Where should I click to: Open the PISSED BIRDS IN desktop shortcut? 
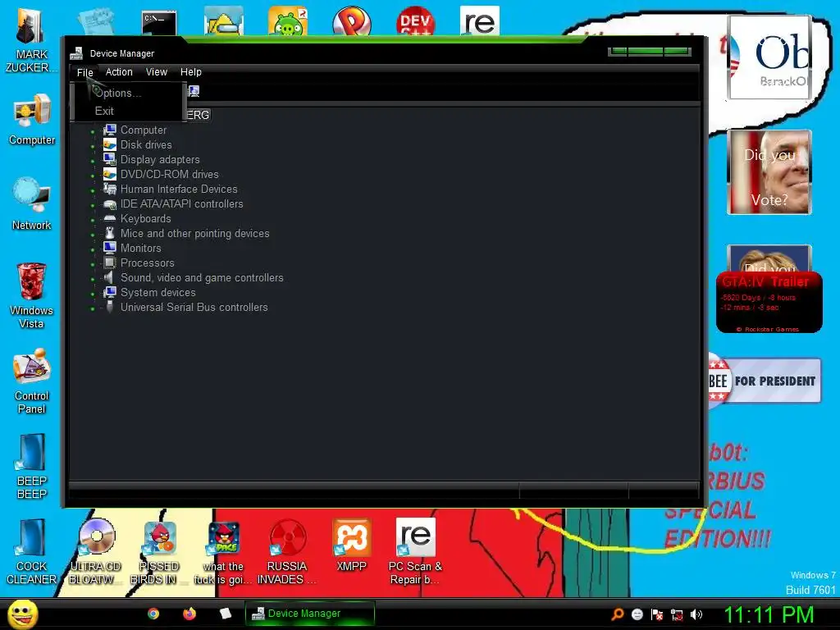click(159, 552)
